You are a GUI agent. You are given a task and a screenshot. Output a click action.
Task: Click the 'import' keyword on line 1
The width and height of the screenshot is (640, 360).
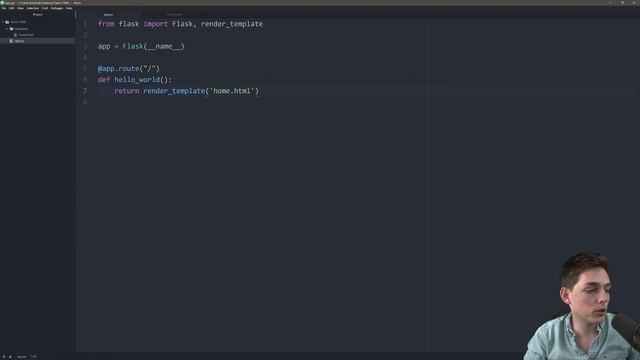click(x=156, y=24)
